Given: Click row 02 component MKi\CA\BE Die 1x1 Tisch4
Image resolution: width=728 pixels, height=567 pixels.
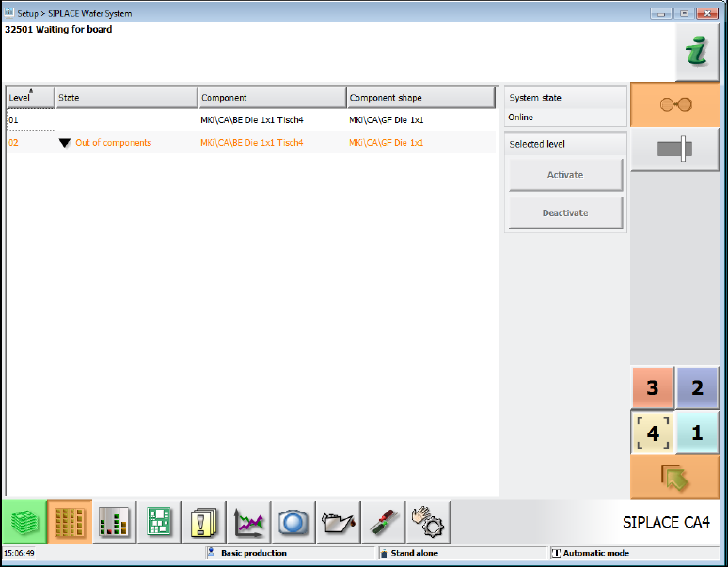Looking at the screenshot, I should (252, 142).
